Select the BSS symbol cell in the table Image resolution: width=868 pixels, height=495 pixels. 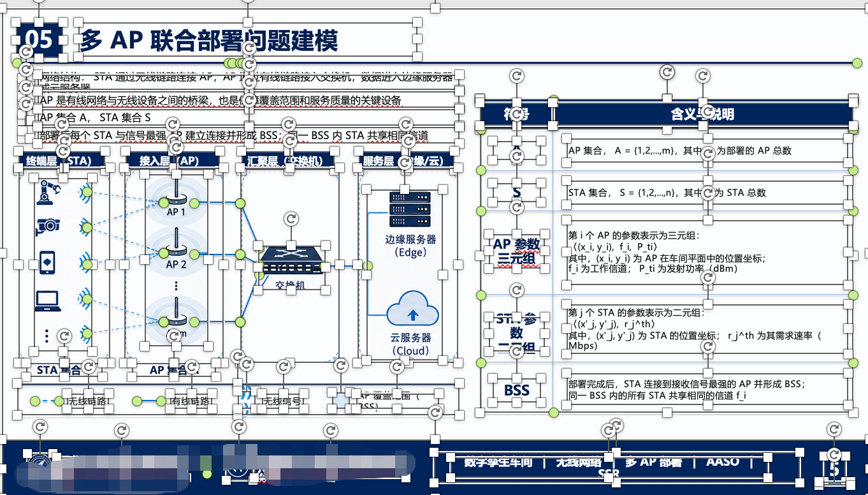point(516,390)
